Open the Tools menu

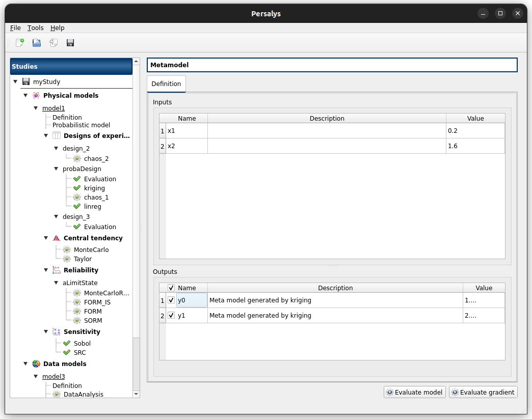pos(35,28)
